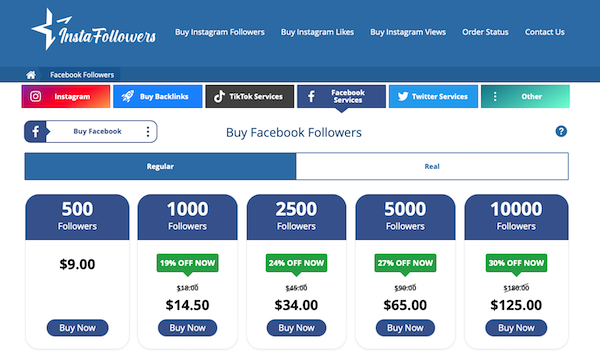Click the Facebook Followers breadcrumb
600x360 pixels.
click(82, 75)
